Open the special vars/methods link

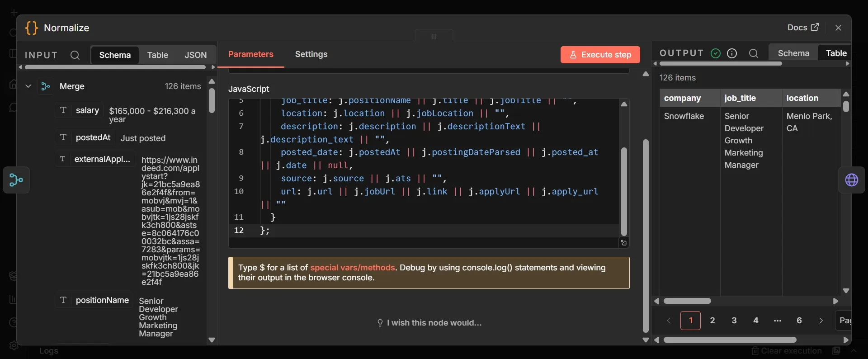353,268
